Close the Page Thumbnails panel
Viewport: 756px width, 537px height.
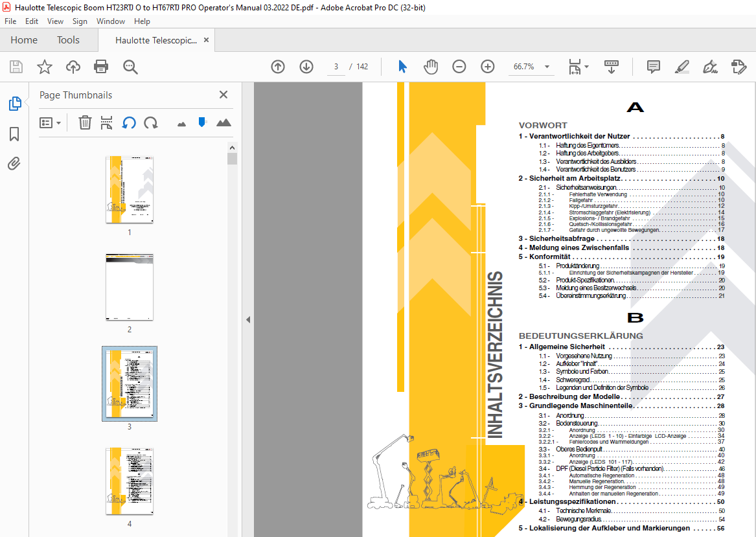223,95
